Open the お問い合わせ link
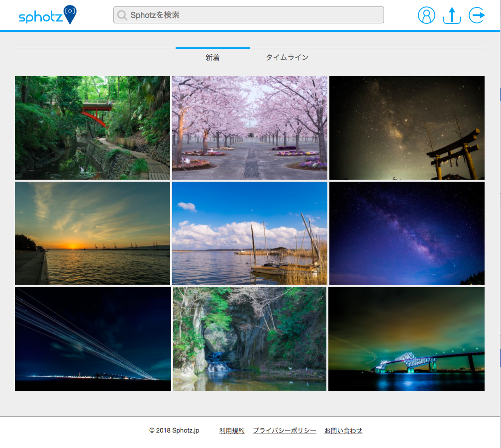This screenshot has height=448, width=501. click(x=343, y=430)
